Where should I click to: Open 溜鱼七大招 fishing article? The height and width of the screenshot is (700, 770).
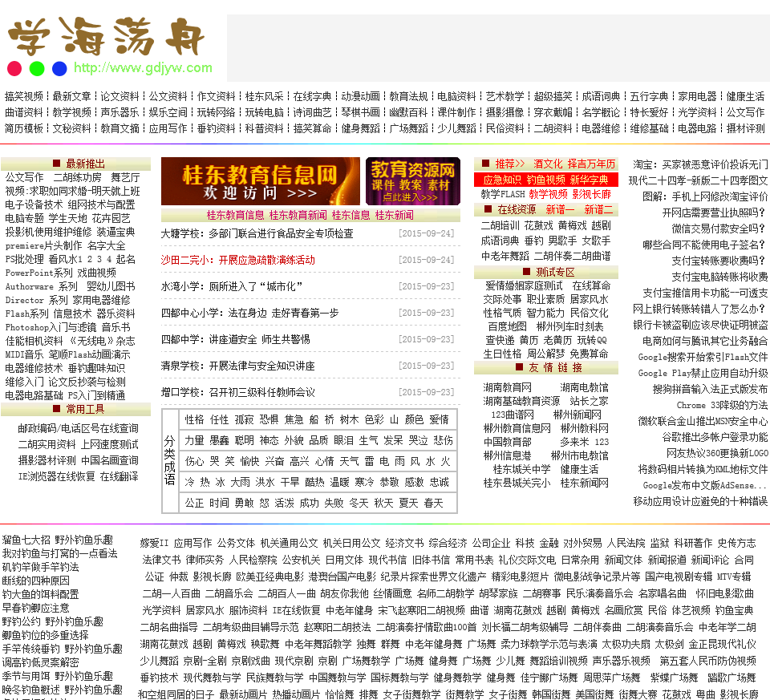(26, 540)
